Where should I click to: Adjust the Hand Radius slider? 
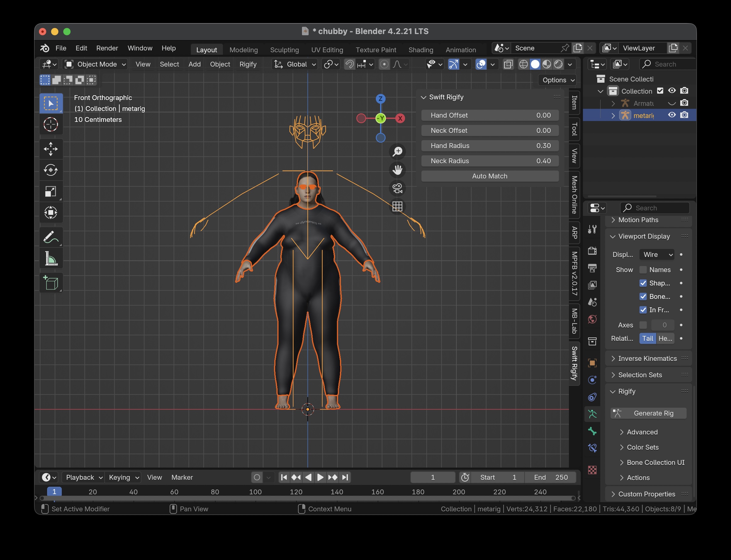click(x=490, y=146)
